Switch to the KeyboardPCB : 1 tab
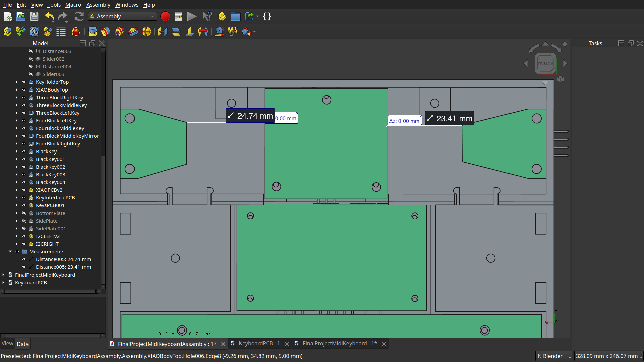This screenshot has width=644, height=362. [259, 344]
